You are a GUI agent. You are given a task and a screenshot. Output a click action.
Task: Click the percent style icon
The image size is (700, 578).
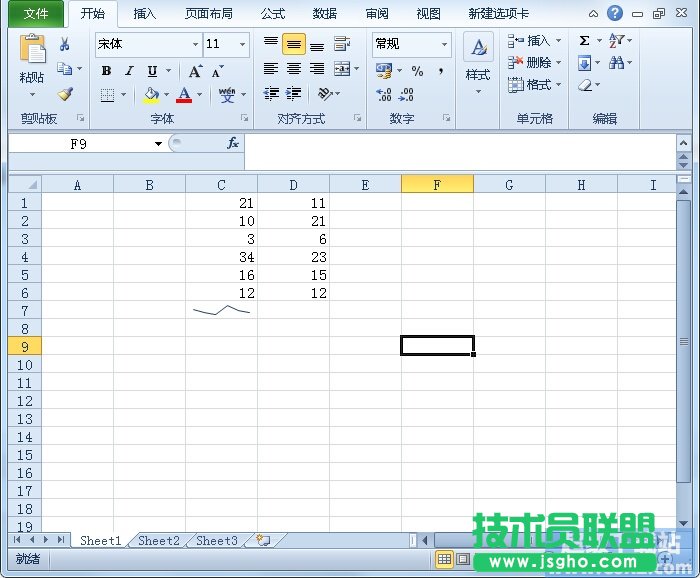[417, 71]
